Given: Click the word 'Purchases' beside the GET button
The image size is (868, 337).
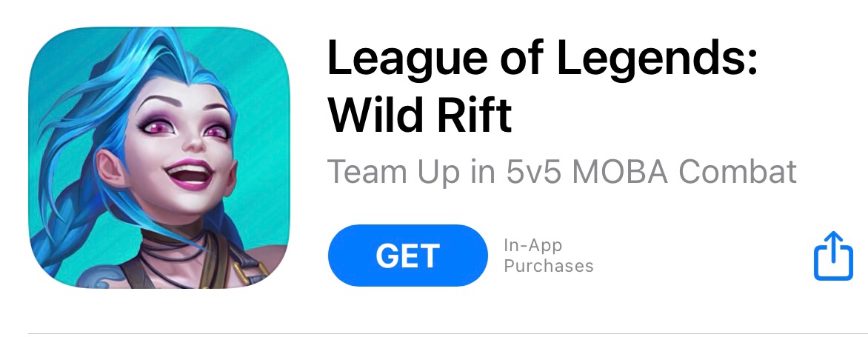Looking at the screenshot, I should [x=548, y=266].
